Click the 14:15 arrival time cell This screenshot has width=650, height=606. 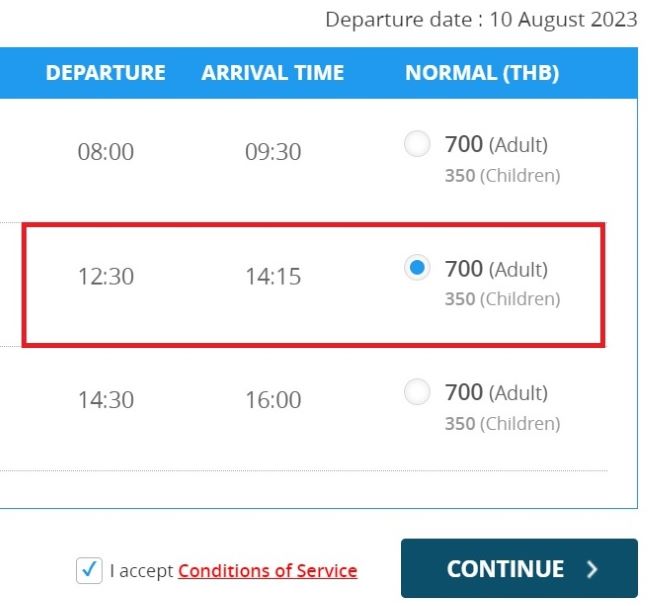(x=273, y=276)
